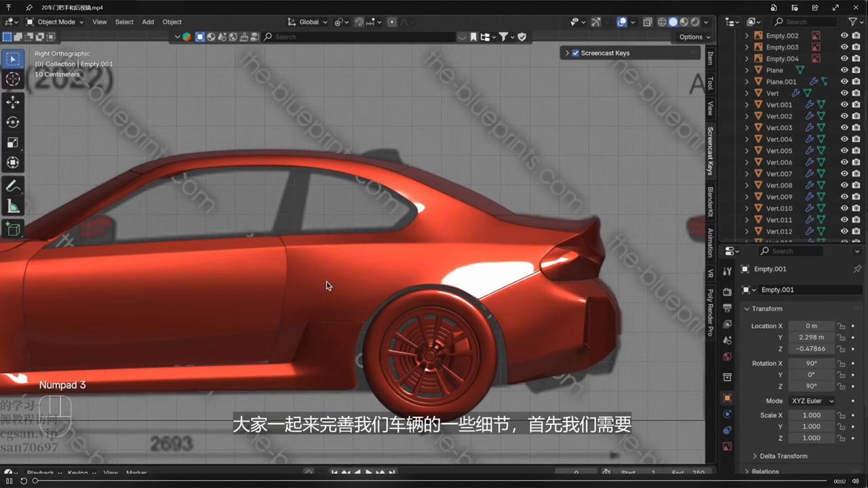Toggle the lock for Location Y

pos(841,337)
